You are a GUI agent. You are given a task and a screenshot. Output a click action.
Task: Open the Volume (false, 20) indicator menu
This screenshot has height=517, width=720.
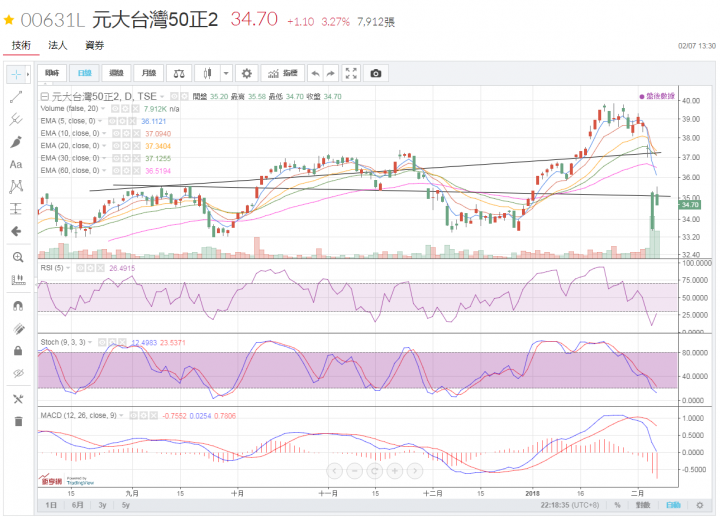click(x=103, y=109)
